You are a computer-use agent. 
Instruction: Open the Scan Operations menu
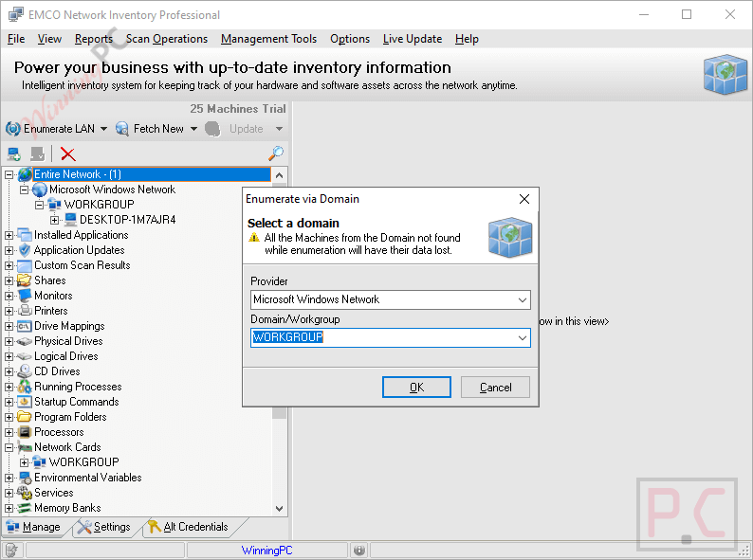(167, 39)
